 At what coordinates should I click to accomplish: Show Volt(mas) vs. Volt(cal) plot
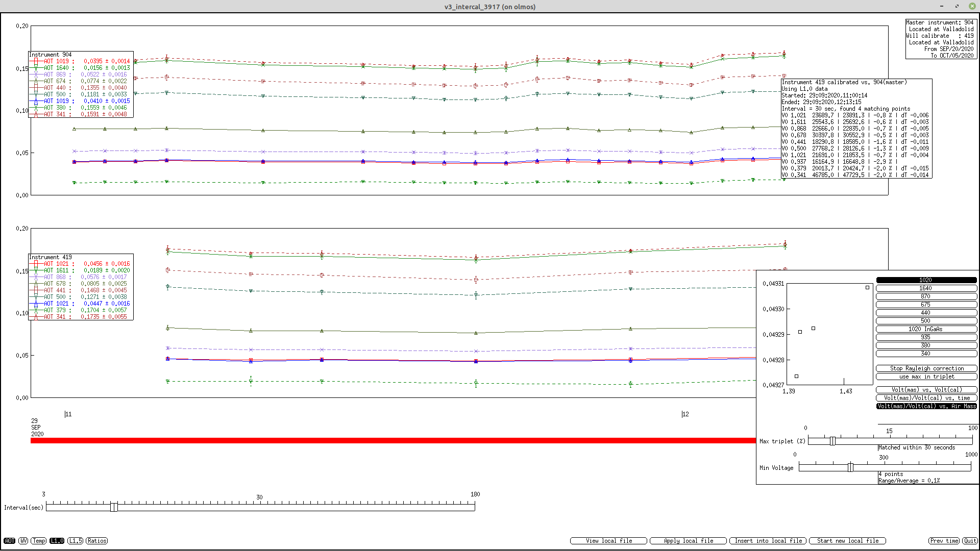pyautogui.click(x=926, y=390)
